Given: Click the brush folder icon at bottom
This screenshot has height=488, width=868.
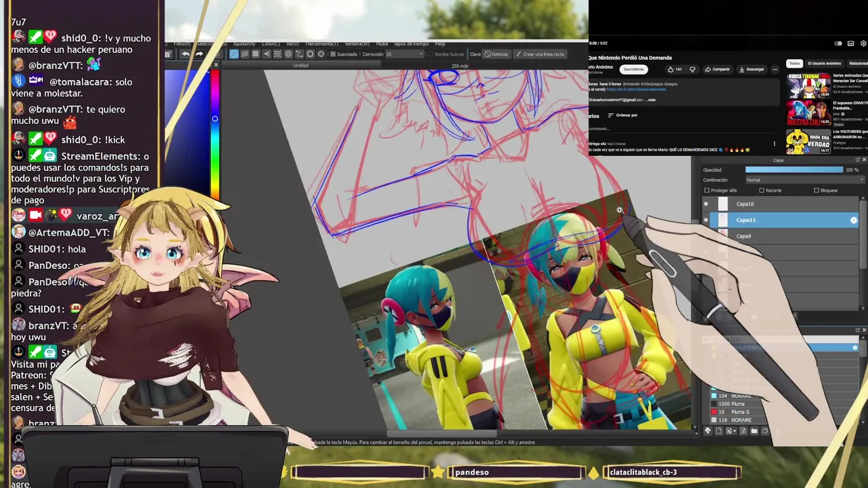Looking at the screenshot, I should coord(754,431).
